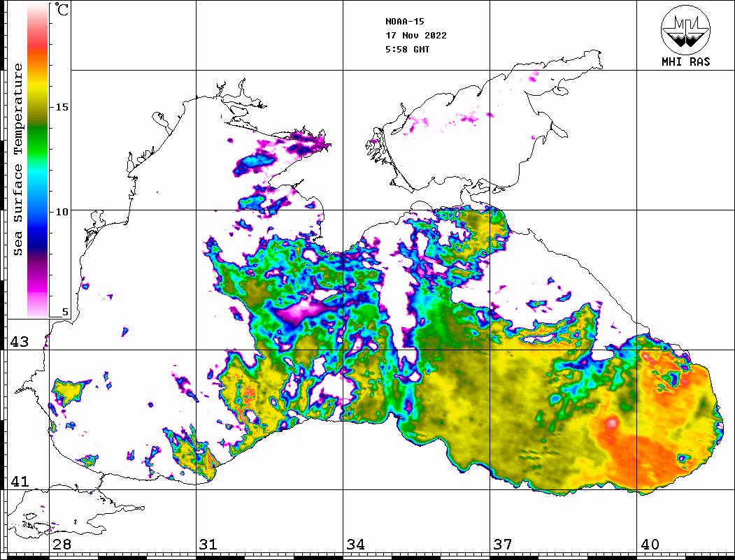Screen dimensions: 735x560
Task: Click the 'Sea Surface Temperature' vertical label
Action: click(17, 159)
